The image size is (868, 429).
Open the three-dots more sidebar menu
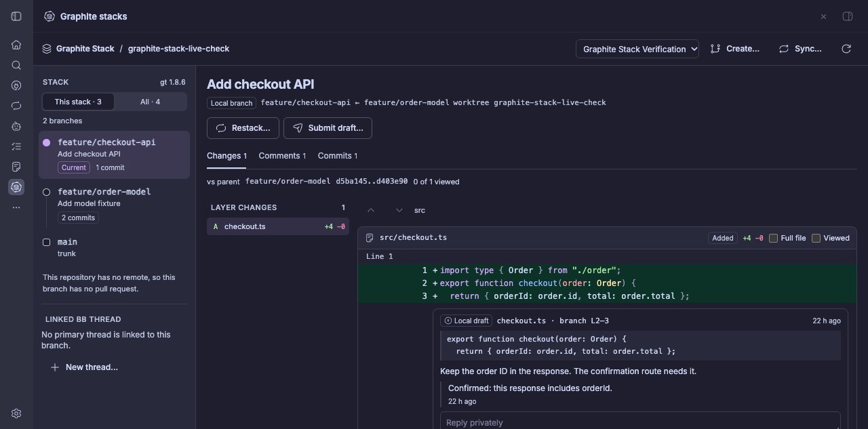(x=16, y=207)
